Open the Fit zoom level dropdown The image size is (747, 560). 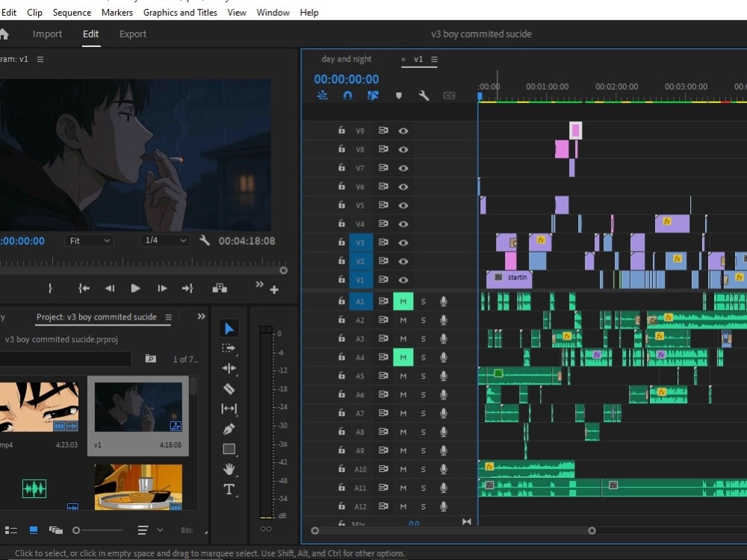[x=89, y=240]
